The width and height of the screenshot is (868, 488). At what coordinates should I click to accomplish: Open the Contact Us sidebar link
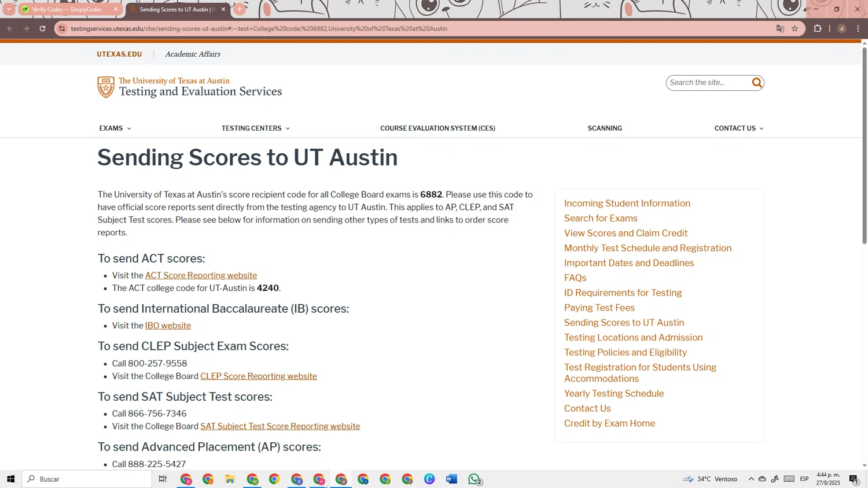(x=587, y=409)
